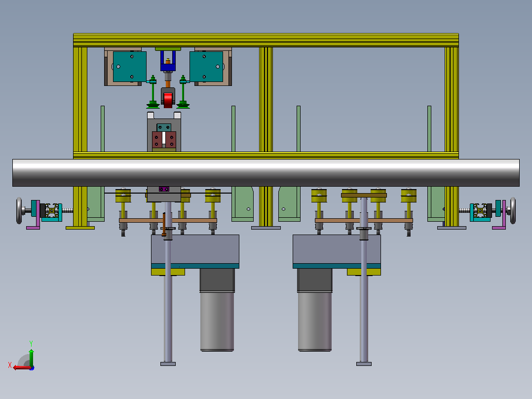Select the right green suction cup
532x399 pixels.
(x=183, y=105)
